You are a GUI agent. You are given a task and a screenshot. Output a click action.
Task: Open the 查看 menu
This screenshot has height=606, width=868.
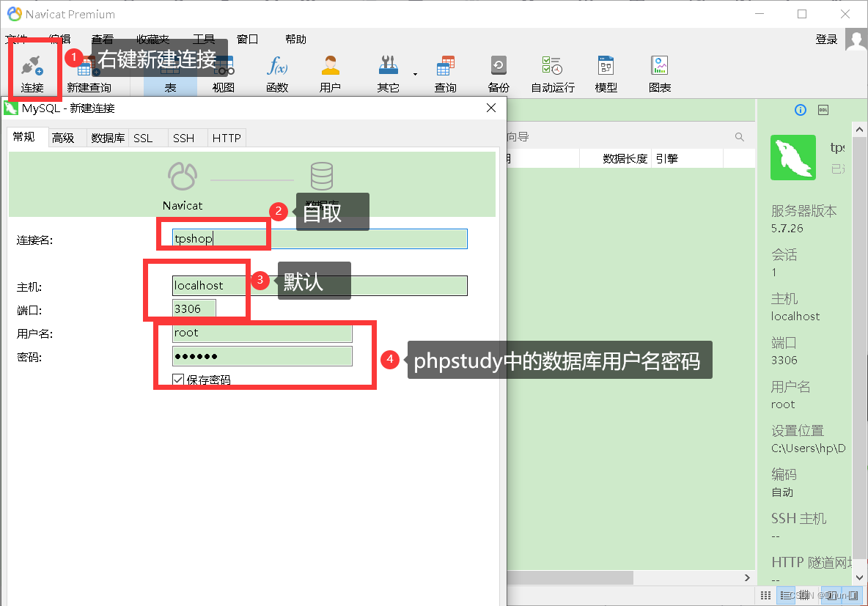103,40
